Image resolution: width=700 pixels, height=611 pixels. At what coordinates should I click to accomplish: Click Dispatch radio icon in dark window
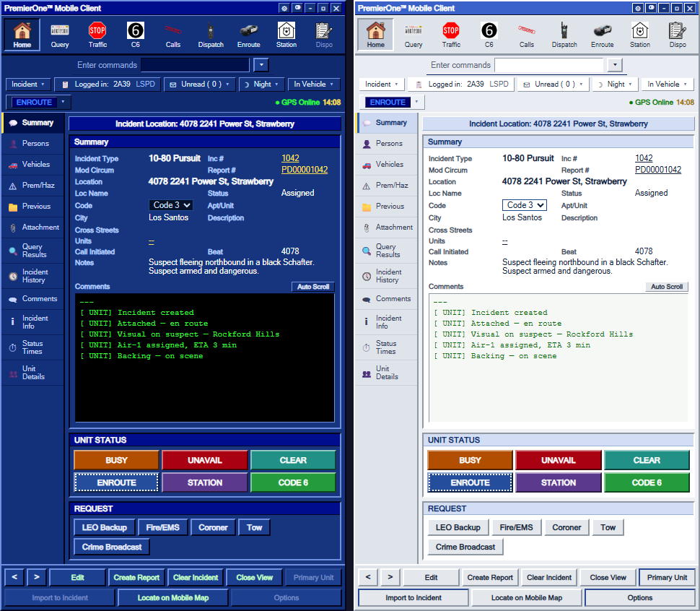coord(211,35)
